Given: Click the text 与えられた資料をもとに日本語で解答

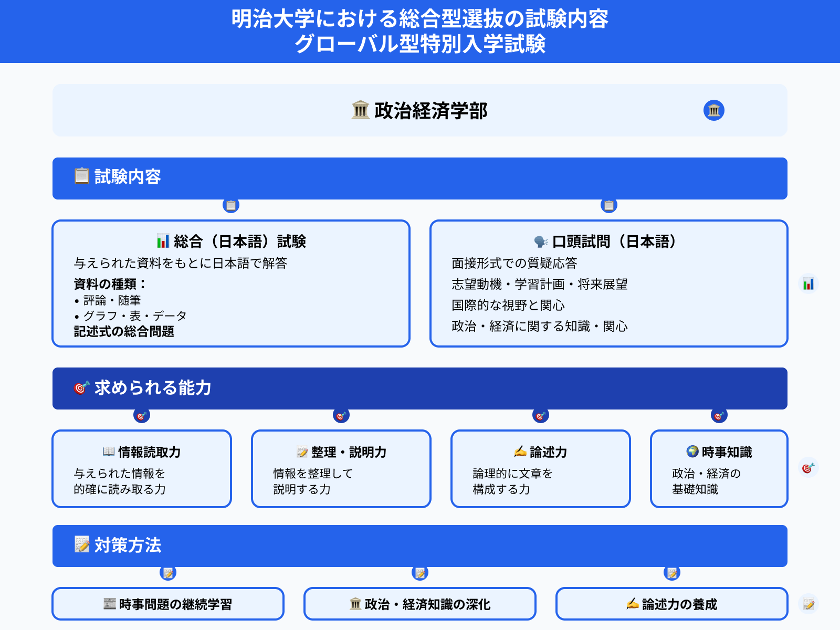Looking at the screenshot, I should tap(181, 263).
